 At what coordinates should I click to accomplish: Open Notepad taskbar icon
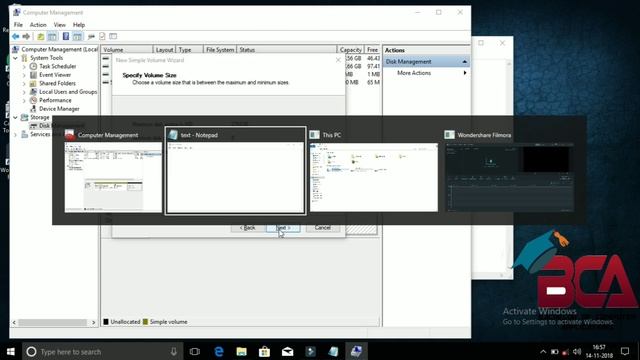333,351
